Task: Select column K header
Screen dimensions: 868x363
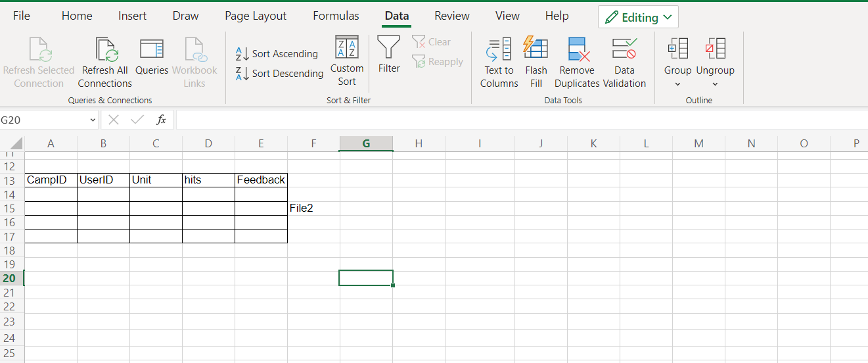Action: point(593,143)
